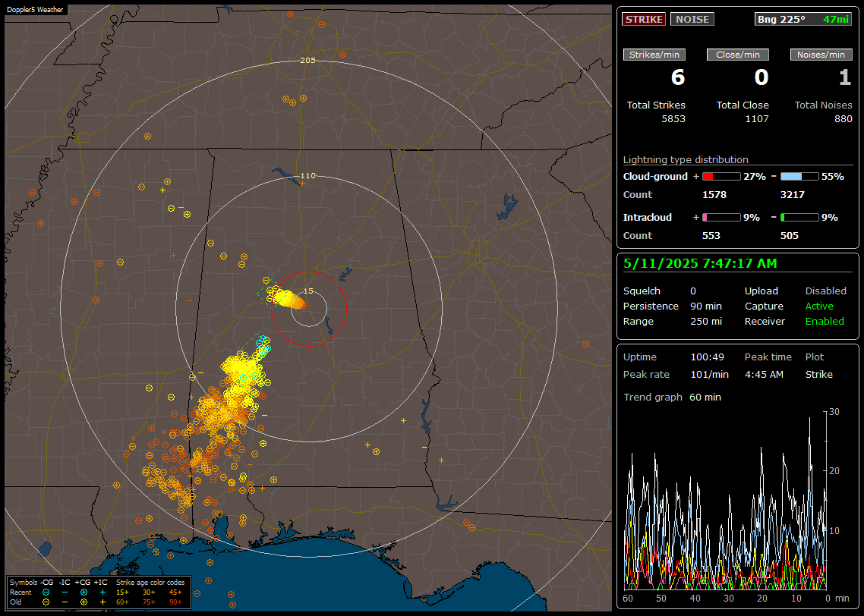
Task: Click the Squelch value 0
Action: coord(693,291)
